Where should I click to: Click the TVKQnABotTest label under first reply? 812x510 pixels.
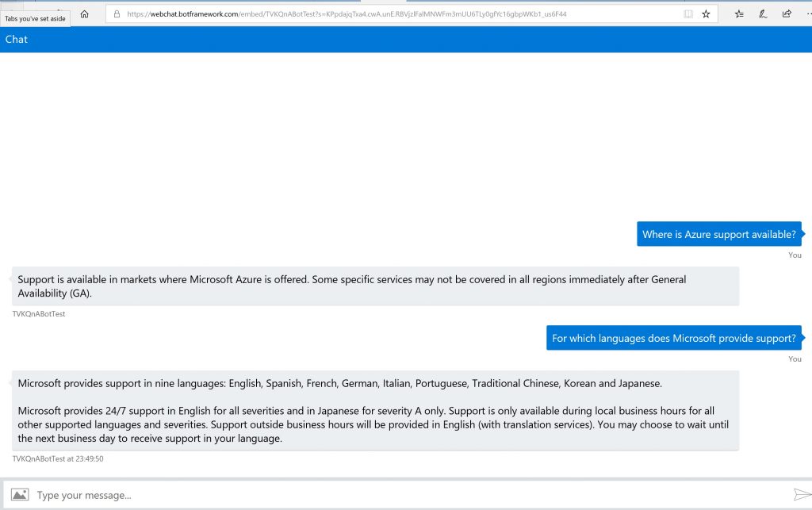[38, 314]
